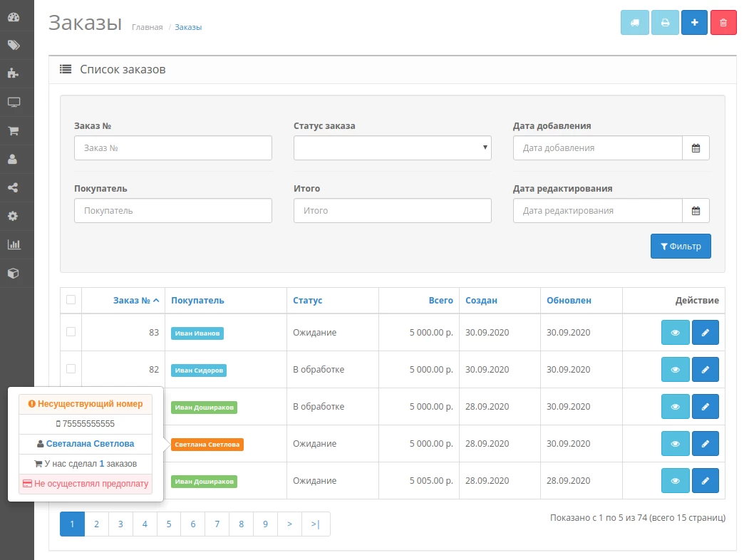Image resolution: width=744 pixels, height=560 pixels.
Task: Click the Фильтр button
Action: pos(681,246)
